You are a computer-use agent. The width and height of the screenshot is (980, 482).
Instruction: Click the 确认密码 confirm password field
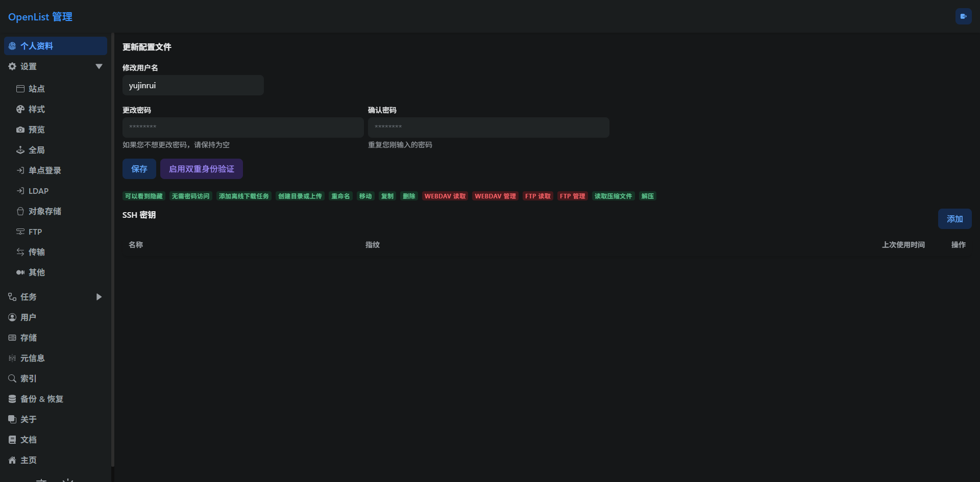click(x=488, y=128)
